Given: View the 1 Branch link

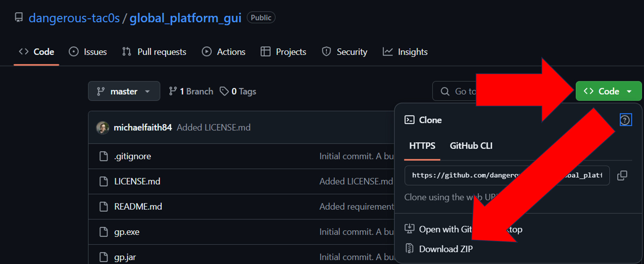Looking at the screenshot, I should tap(191, 91).
